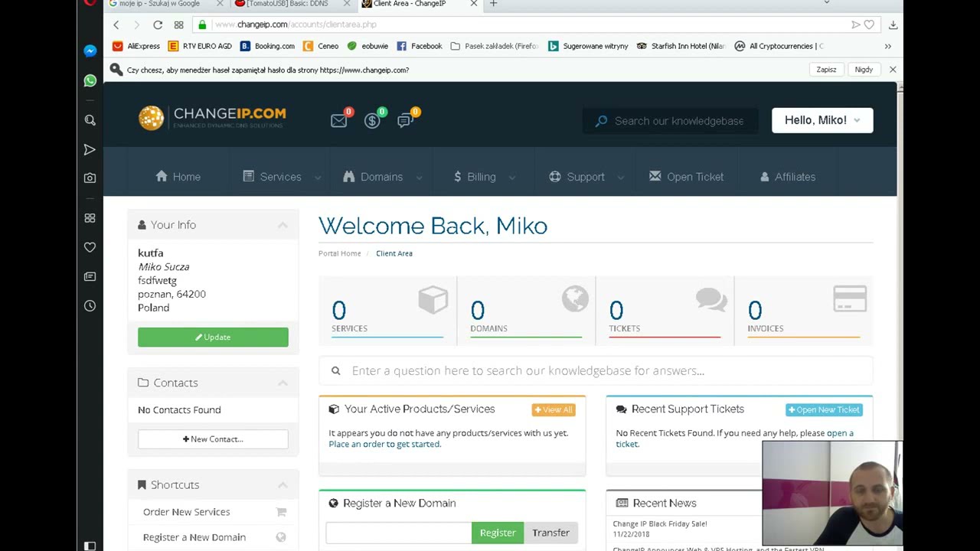This screenshot has height=551, width=980.
Task: Open the downloads icon in the toolbar
Action: pos(893,24)
